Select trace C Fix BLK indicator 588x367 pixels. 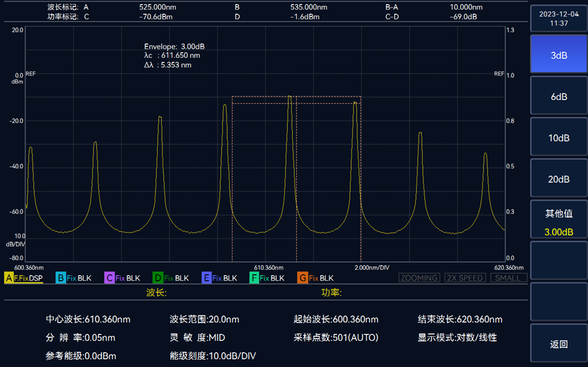point(122,278)
